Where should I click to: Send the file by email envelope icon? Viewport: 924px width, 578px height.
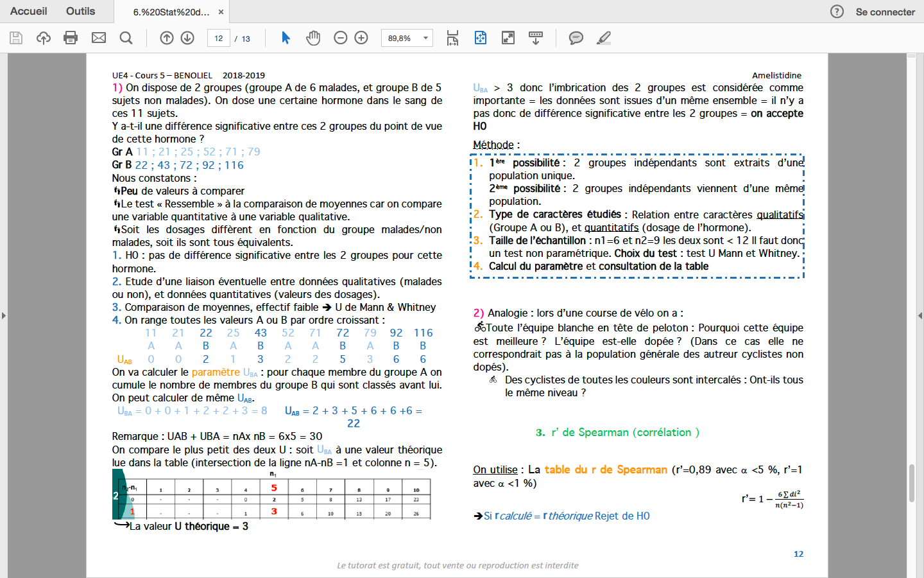point(99,38)
